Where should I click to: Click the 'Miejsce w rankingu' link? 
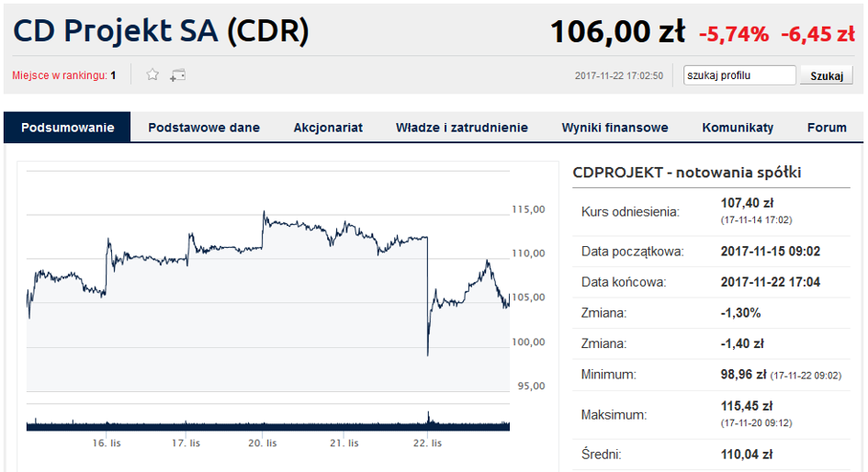tap(61, 75)
